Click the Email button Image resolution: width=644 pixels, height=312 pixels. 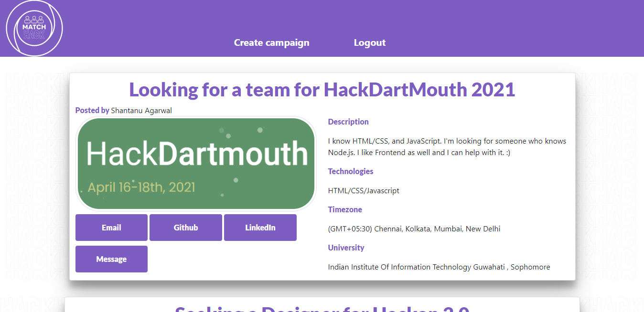point(111,228)
